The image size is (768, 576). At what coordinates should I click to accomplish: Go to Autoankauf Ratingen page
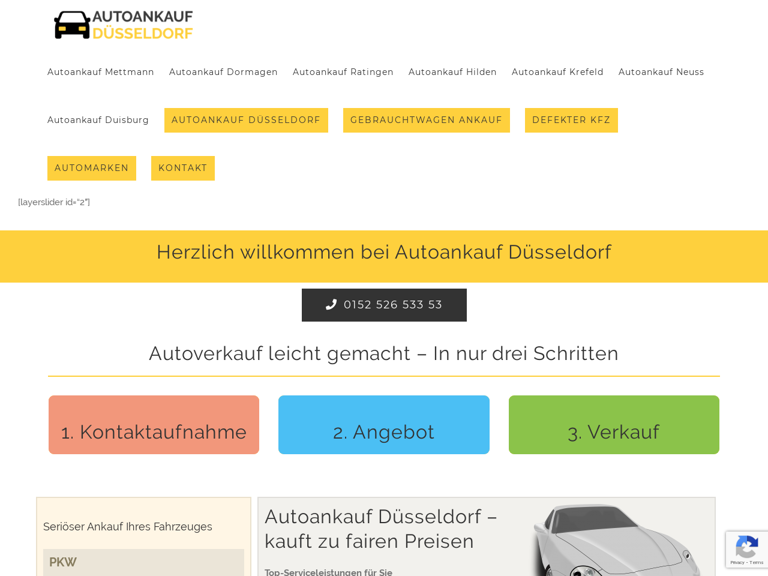pos(343,72)
